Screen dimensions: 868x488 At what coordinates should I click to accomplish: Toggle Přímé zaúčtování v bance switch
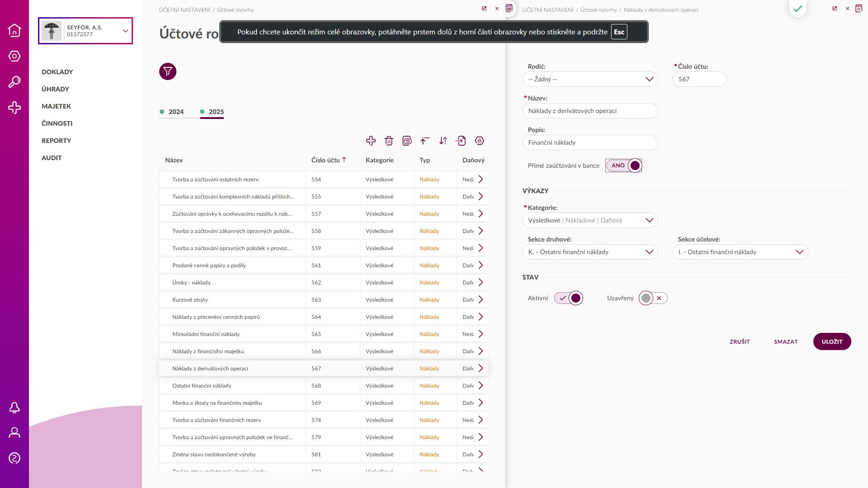(x=624, y=166)
